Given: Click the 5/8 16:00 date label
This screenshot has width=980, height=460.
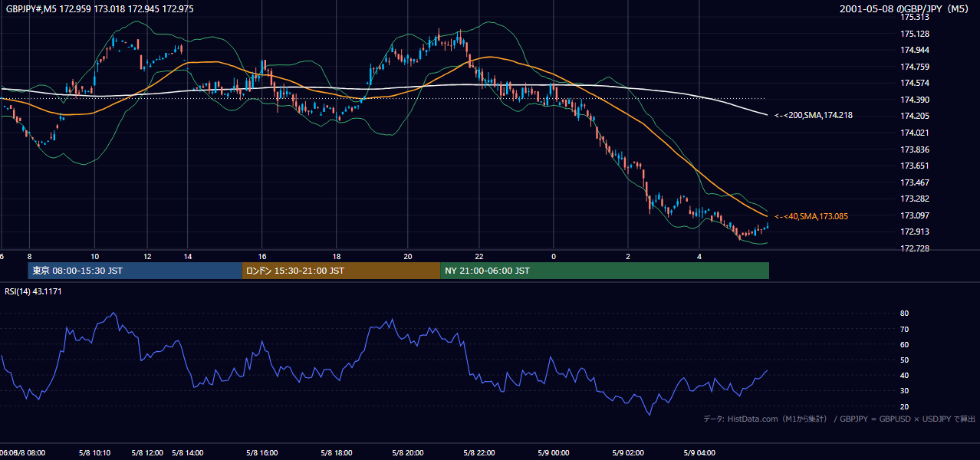Looking at the screenshot, I should tap(262, 452).
